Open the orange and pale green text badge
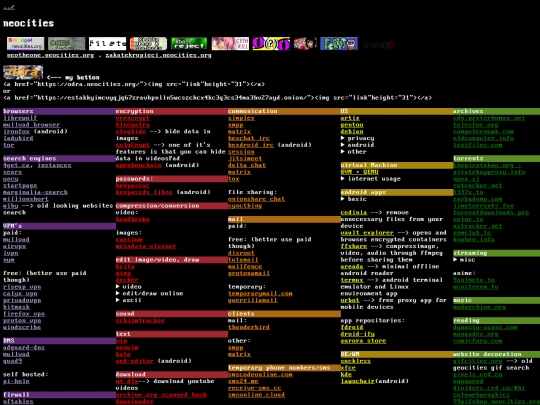Viewport: 540px width, 405px height. tap(148, 44)
